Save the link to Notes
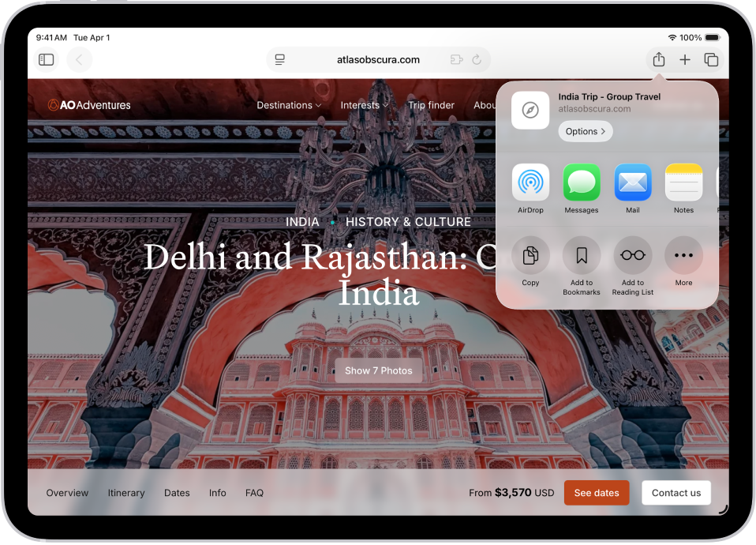 point(683,183)
